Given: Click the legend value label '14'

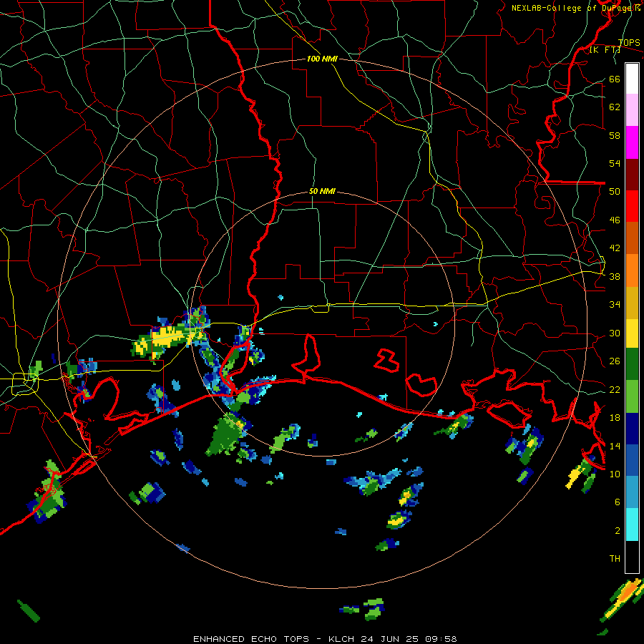Looking at the screenshot, I should click(615, 446).
